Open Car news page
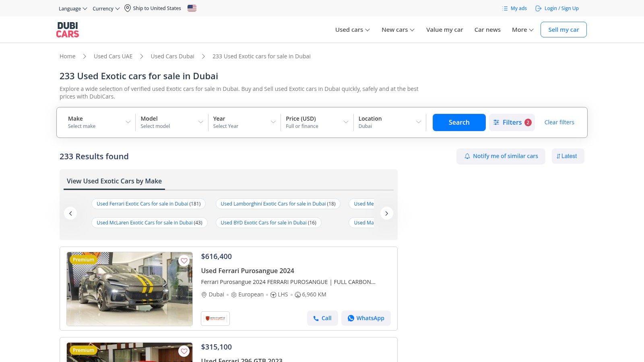 (487, 30)
